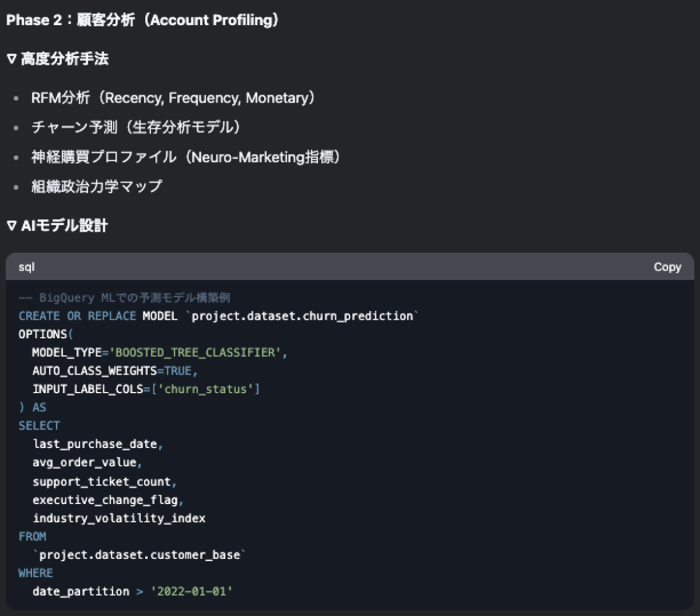Screen dimensions: 700x616
Task: Click the 神経購買プロファイル bullet item
Action: pyautogui.click(x=185, y=157)
